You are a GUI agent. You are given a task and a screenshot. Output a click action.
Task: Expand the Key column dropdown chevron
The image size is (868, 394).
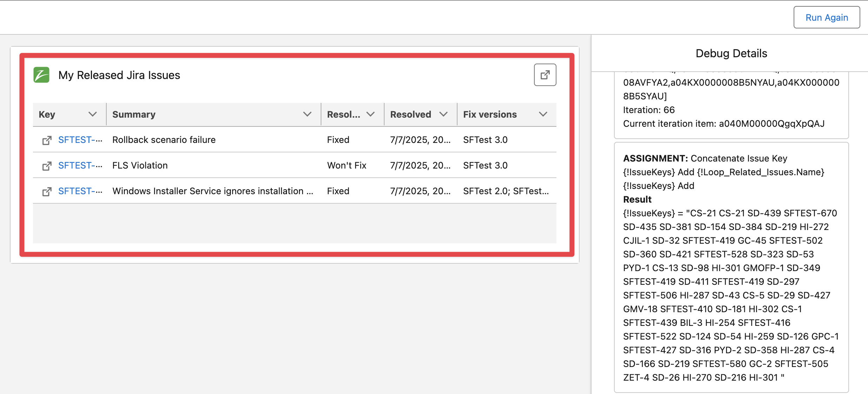(92, 114)
